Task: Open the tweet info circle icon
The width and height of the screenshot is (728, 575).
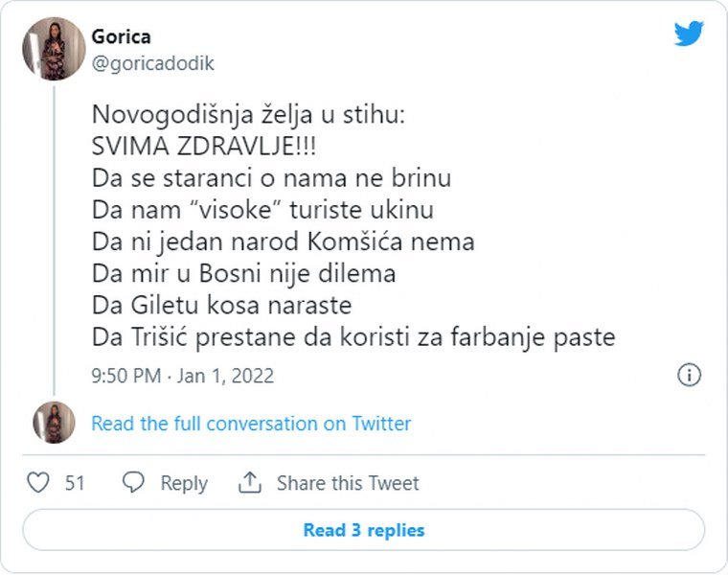Action: 689,375
